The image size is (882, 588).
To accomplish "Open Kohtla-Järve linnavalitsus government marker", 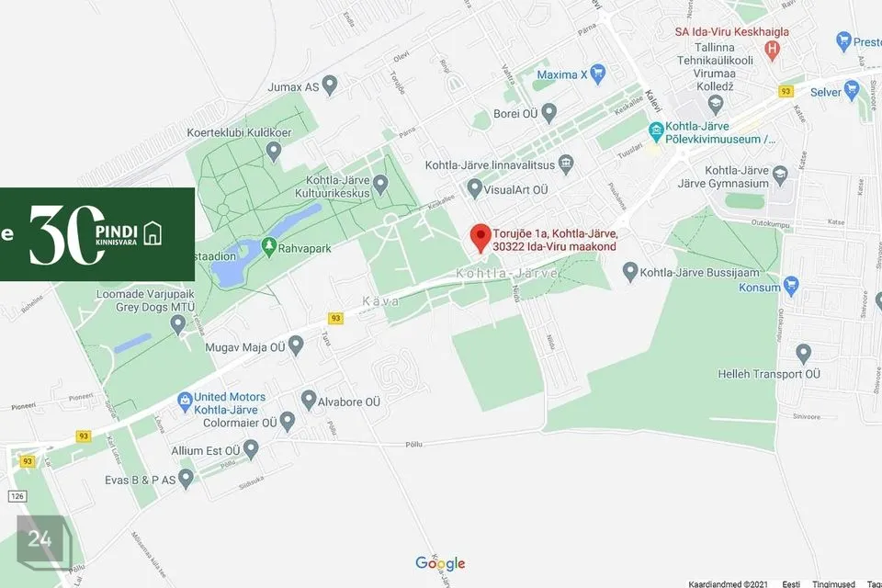I will click(x=567, y=164).
